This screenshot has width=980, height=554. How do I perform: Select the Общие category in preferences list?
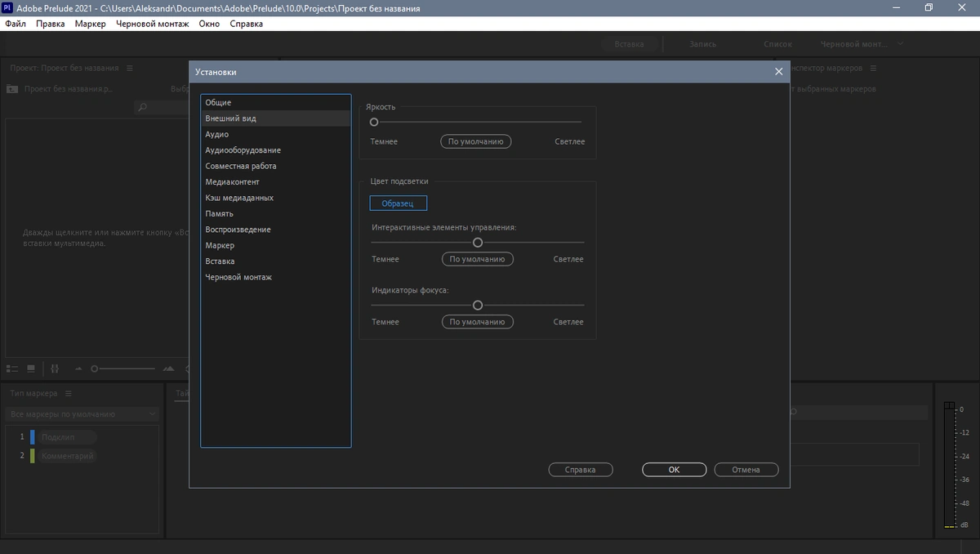pyautogui.click(x=276, y=102)
